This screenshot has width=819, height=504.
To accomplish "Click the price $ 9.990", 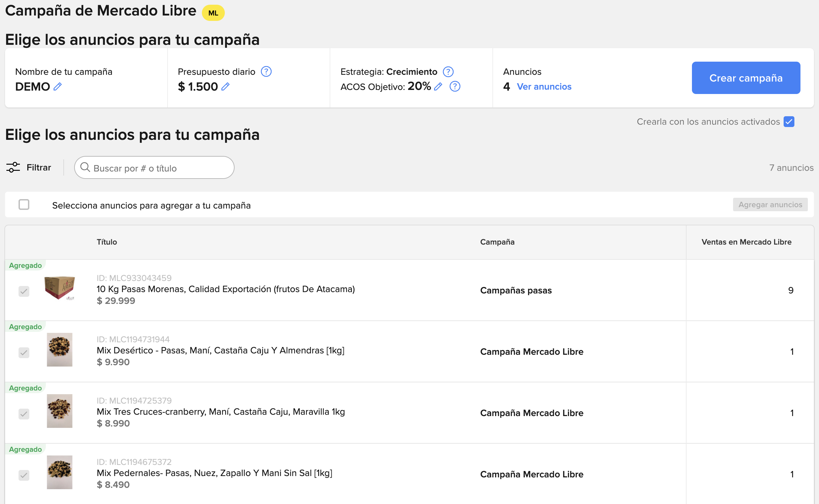I will [x=113, y=362].
